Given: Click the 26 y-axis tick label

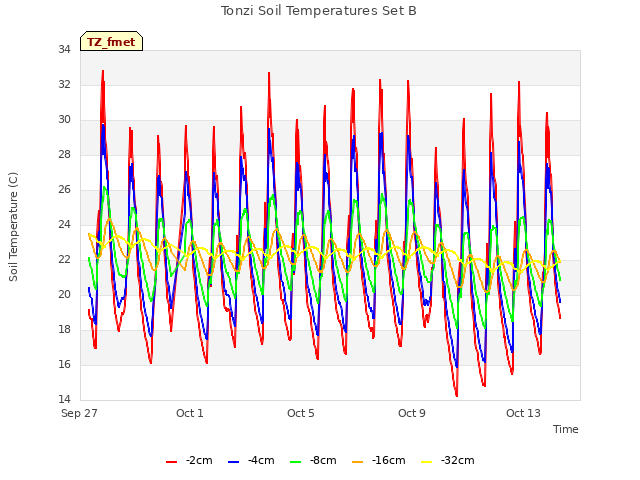Looking at the screenshot, I should [x=64, y=189].
